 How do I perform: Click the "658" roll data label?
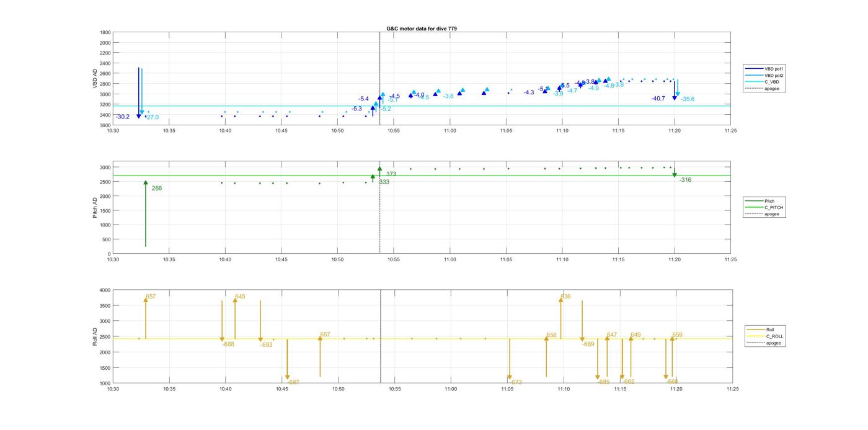pyautogui.click(x=552, y=335)
